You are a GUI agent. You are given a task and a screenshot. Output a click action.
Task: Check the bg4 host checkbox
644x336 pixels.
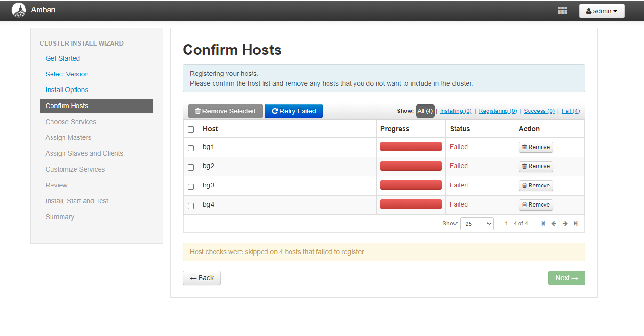click(x=190, y=206)
